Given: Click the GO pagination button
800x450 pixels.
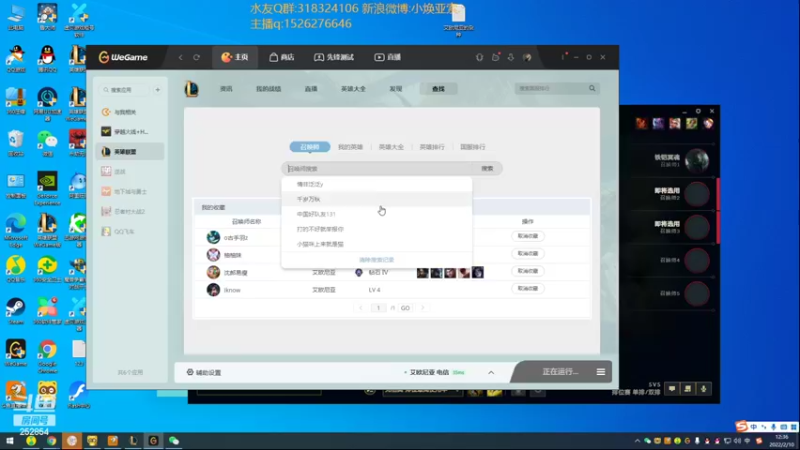Looking at the screenshot, I should coord(405,308).
